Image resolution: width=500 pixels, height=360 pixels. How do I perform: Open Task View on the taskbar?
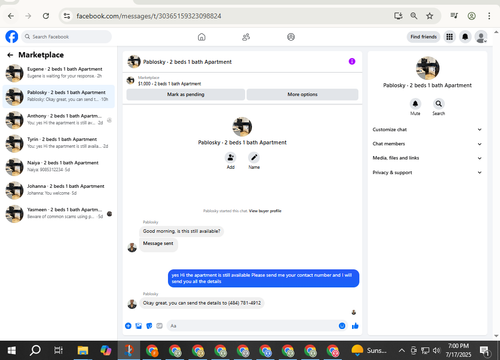(58, 350)
